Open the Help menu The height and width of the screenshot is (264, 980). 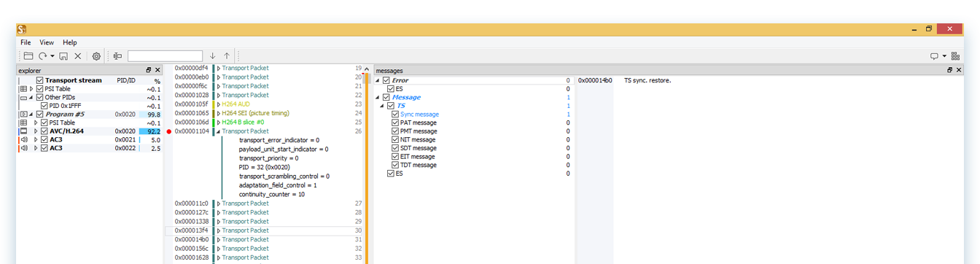[x=69, y=42]
